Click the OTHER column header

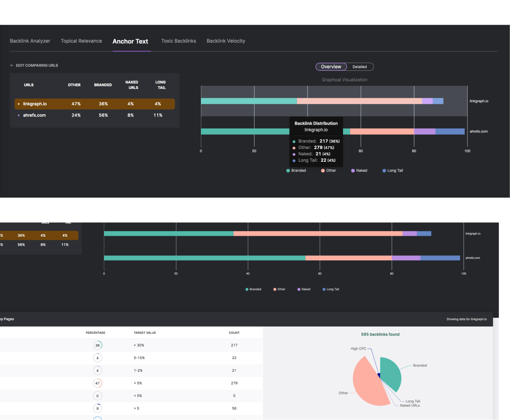point(74,85)
